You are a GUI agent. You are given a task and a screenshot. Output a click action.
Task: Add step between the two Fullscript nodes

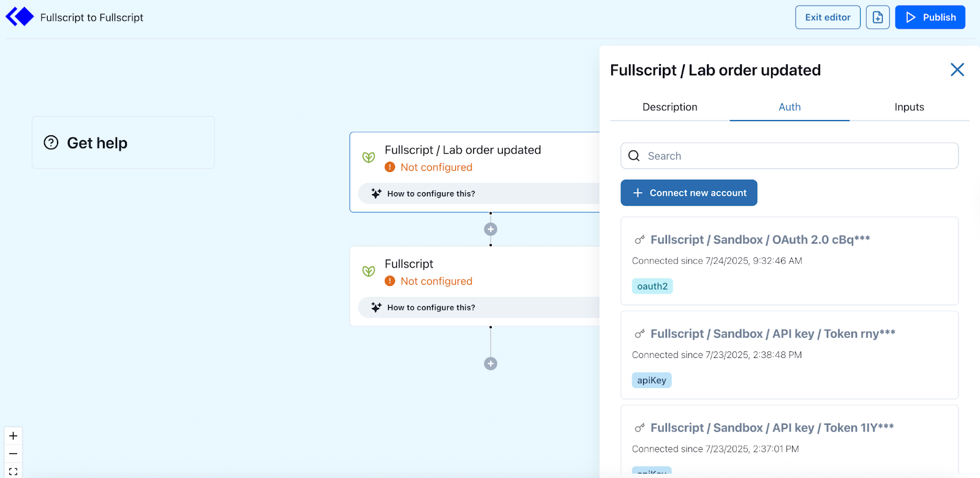pos(491,229)
